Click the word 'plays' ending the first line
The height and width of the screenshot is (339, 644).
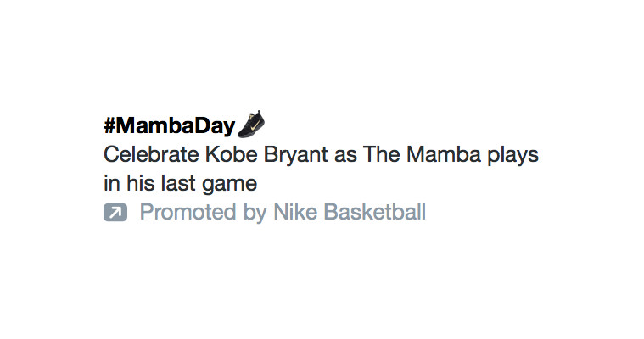click(513, 156)
